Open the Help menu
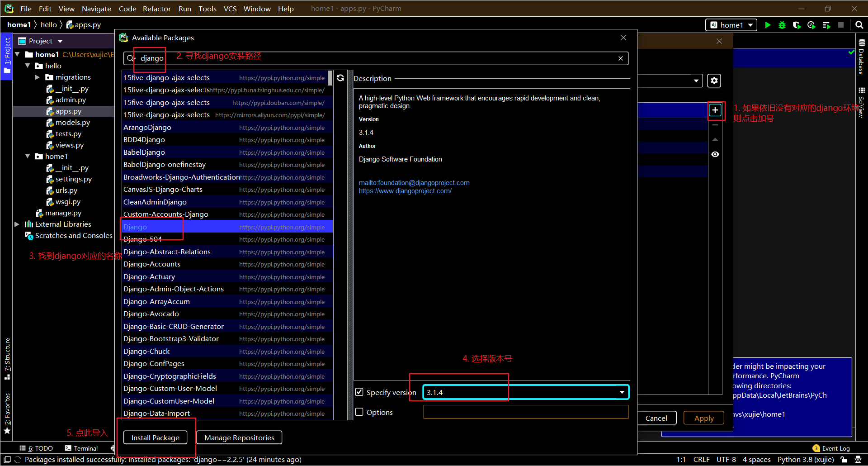This screenshot has height=466, width=868. coord(286,9)
